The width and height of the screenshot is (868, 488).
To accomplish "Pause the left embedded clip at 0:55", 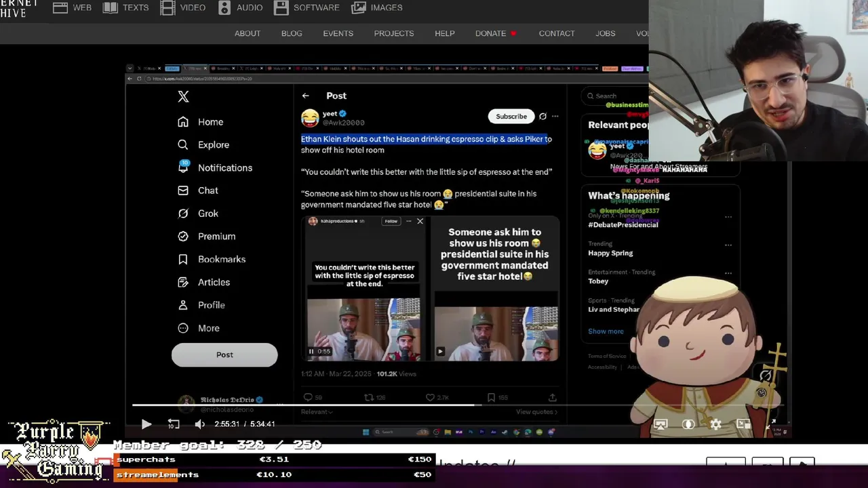I will click(x=311, y=351).
